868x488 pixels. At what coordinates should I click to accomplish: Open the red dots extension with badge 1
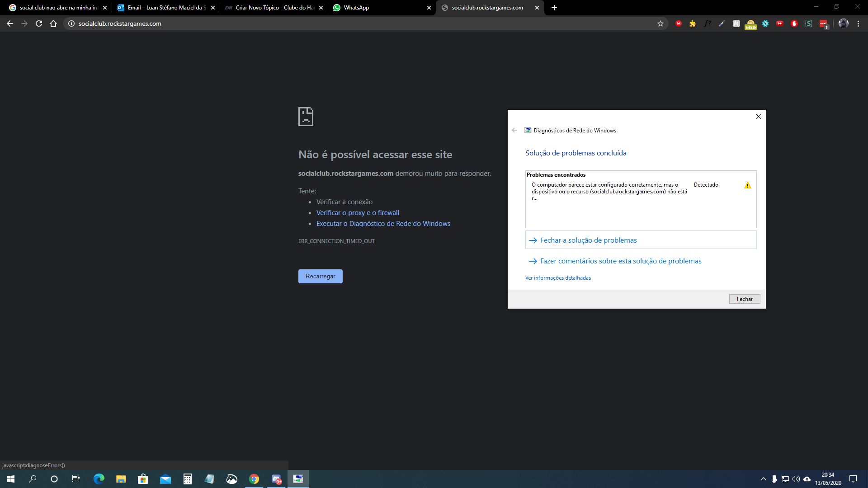tap(824, 24)
